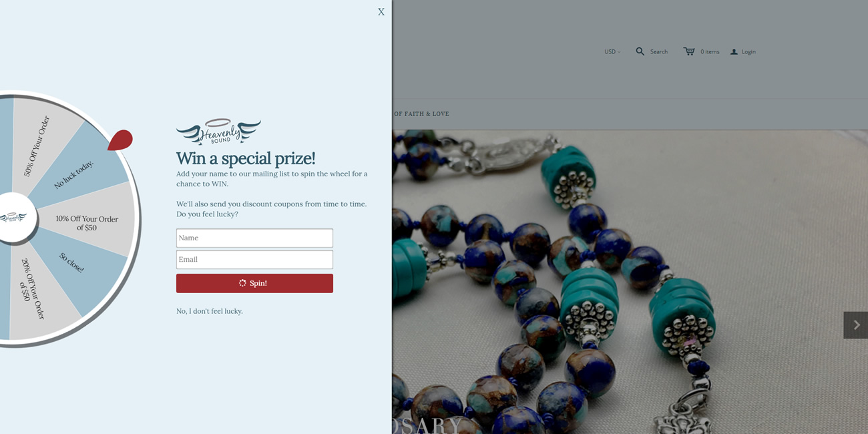The image size is (868, 434).
Task: Click the Heavenly Bound logo above heading
Action: pos(218,132)
